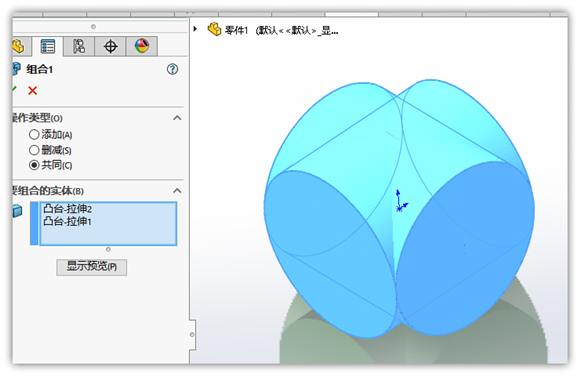Open the ConfigurationManager tab
Screen dimensions: 580x376
point(79,46)
